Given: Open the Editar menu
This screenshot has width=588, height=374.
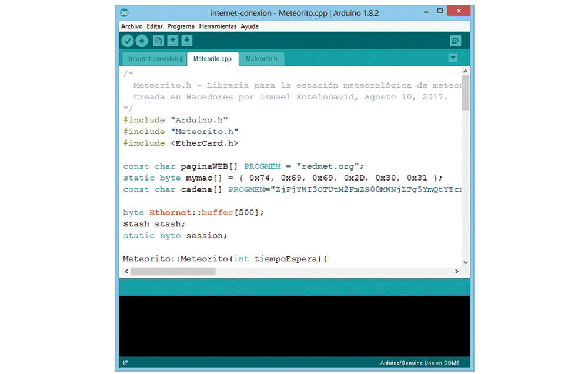Looking at the screenshot, I should (155, 26).
